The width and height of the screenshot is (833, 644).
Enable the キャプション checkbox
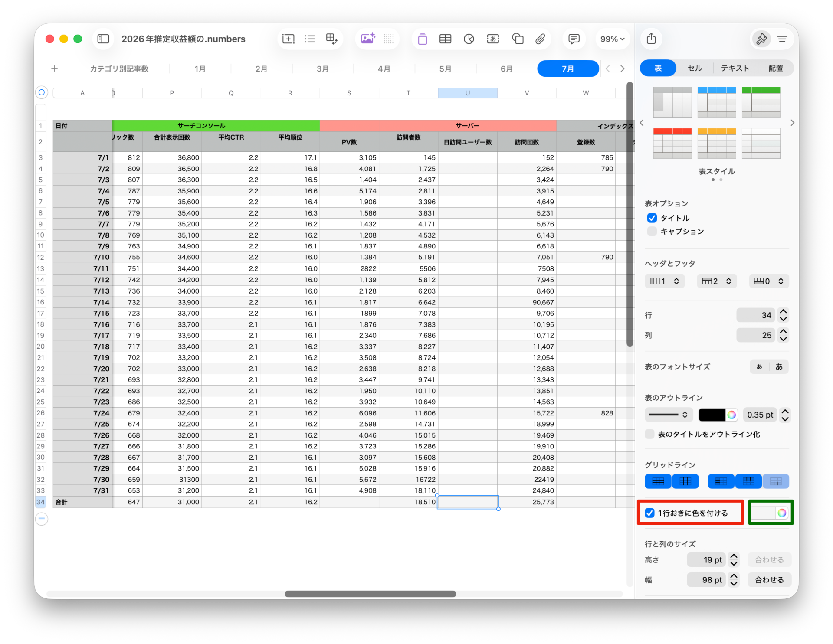[652, 231]
